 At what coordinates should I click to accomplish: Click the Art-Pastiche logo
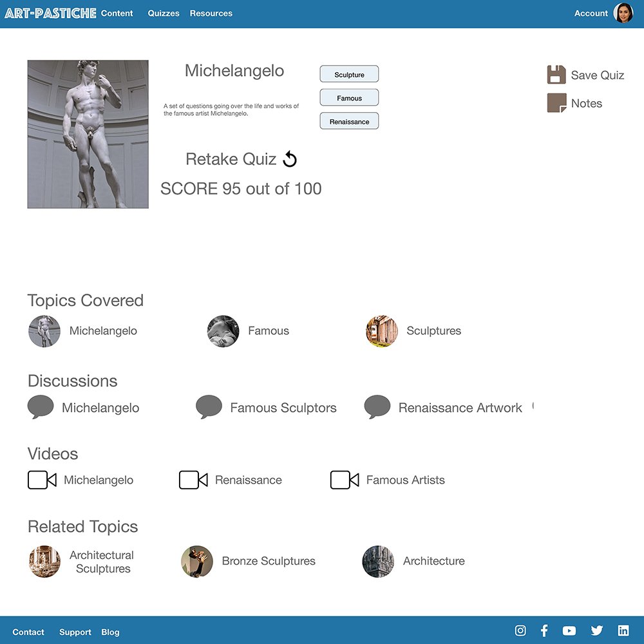click(x=50, y=13)
